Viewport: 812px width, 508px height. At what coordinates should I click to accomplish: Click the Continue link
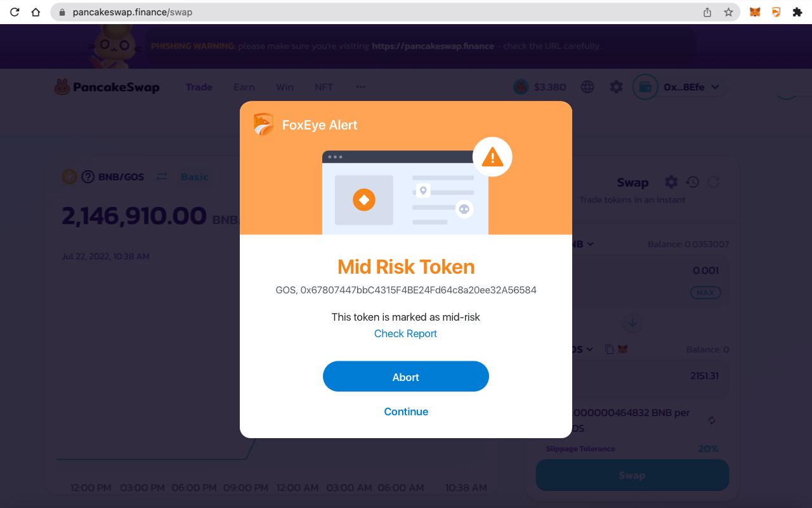point(406,411)
